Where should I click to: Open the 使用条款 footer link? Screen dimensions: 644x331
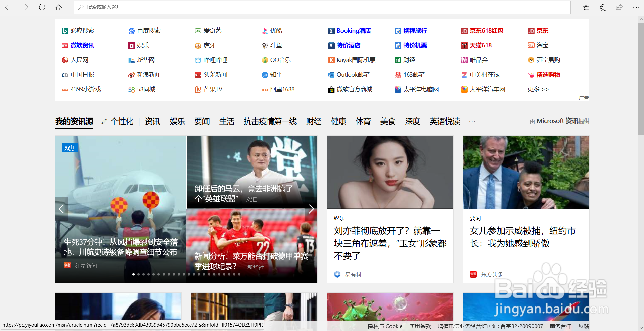(x=420, y=326)
